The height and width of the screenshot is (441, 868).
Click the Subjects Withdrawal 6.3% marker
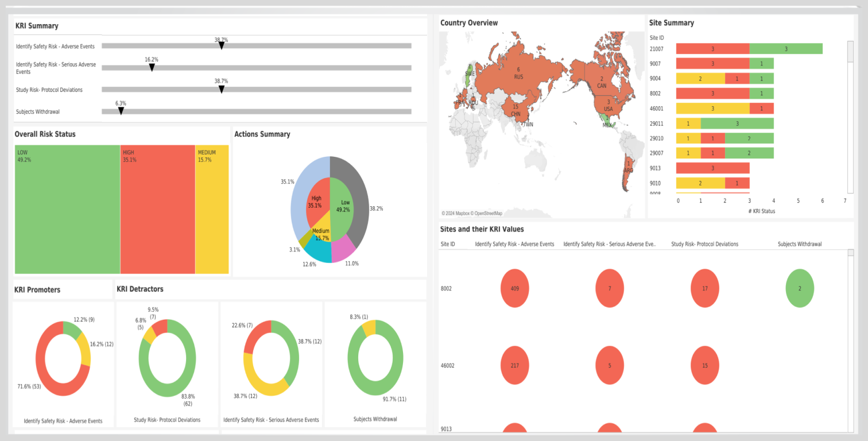click(x=121, y=111)
